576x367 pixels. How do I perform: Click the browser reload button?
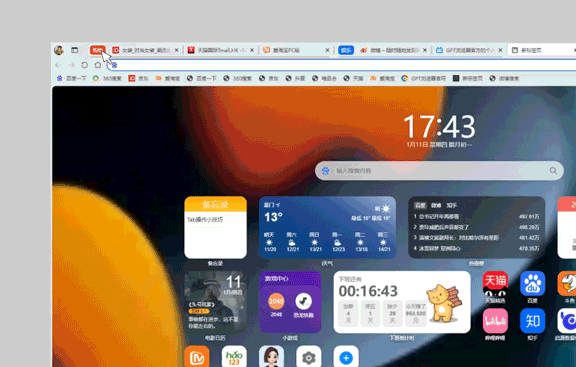84,65
